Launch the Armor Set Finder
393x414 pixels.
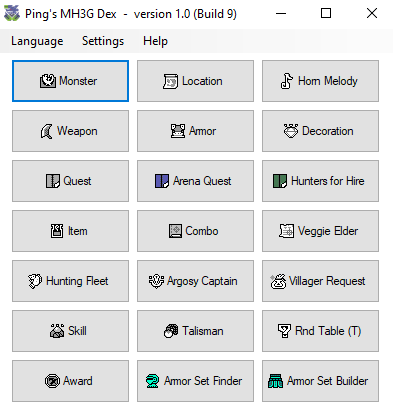pos(195,381)
